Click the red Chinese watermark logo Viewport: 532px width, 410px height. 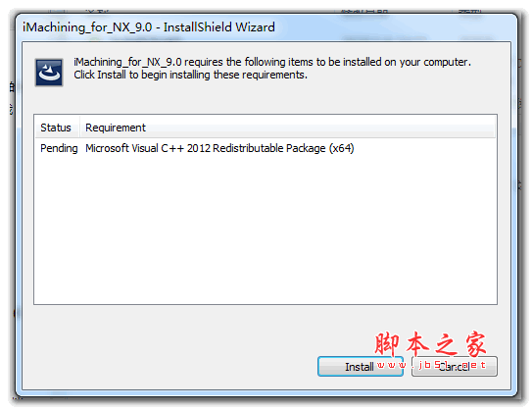point(430,343)
